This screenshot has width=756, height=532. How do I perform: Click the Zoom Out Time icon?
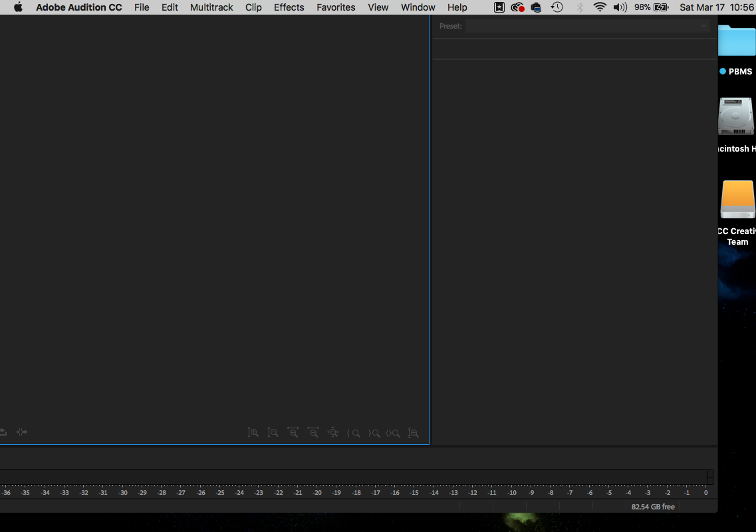(313, 433)
